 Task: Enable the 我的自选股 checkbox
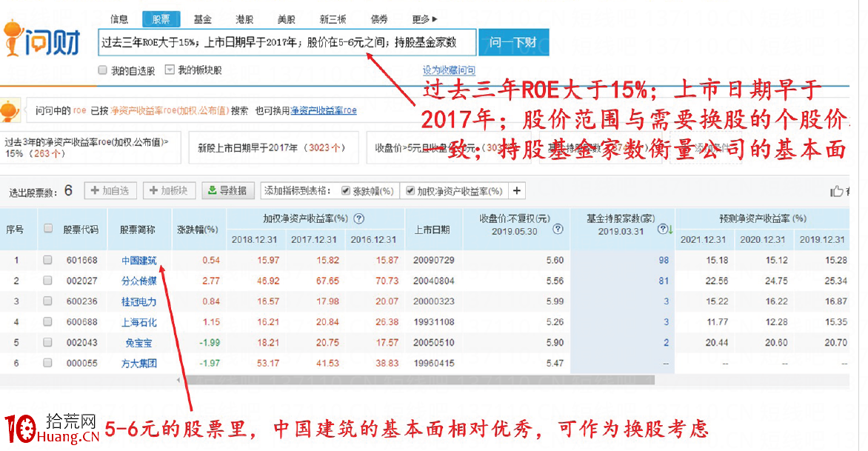point(101,70)
